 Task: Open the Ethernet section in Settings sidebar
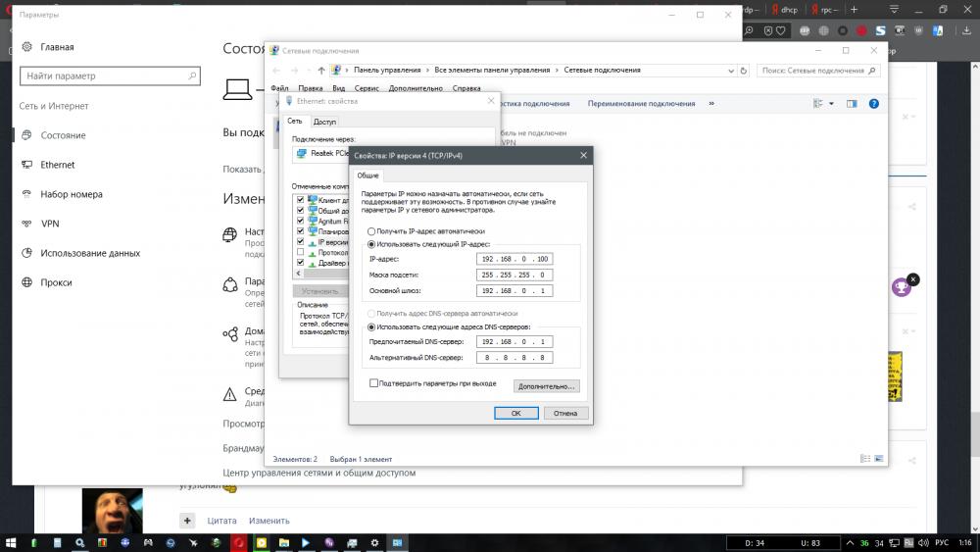click(57, 165)
